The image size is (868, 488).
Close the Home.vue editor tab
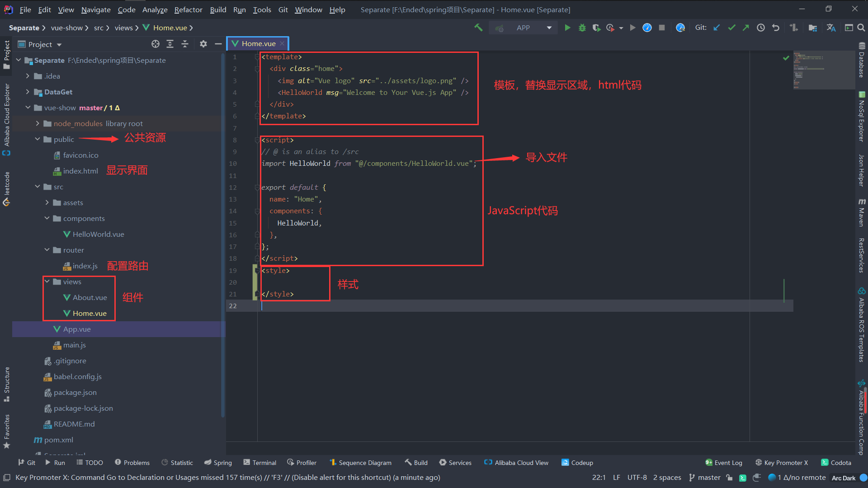click(282, 43)
